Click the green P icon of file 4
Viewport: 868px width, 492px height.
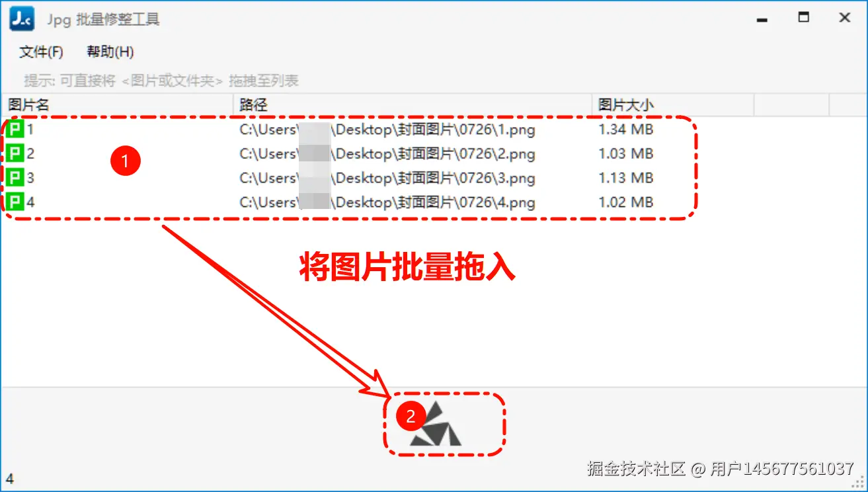point(15,202)
